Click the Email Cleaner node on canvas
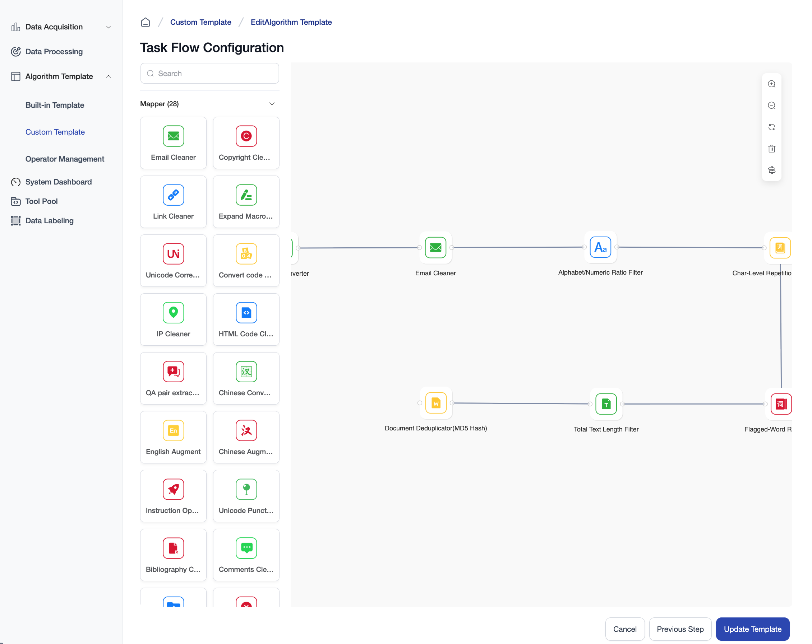This screenshot has width=812, height=644. pos(435,248)
